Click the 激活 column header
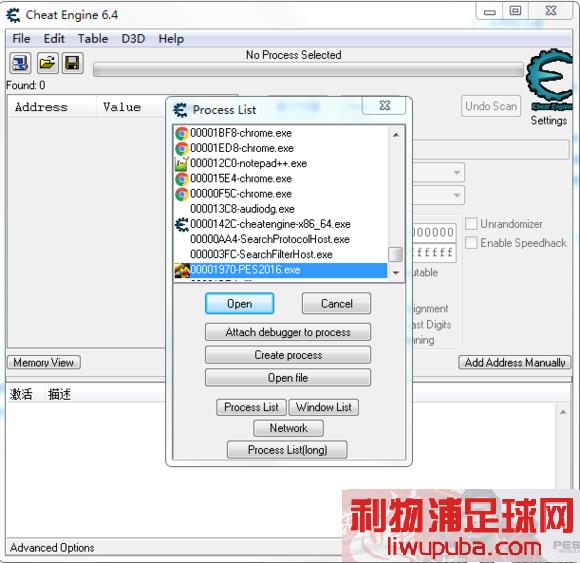Screen dimensions: 580x563 pos(21,394)
